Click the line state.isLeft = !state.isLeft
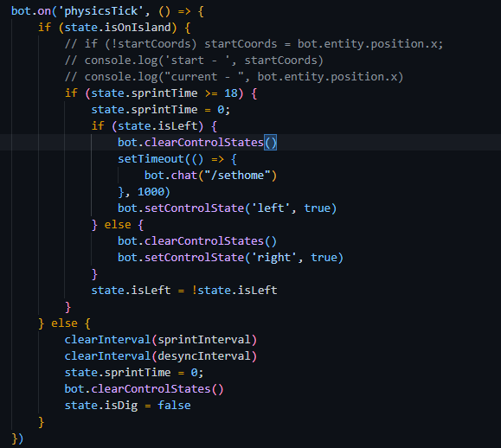This screenshot has width=501, height=448. 184,291
